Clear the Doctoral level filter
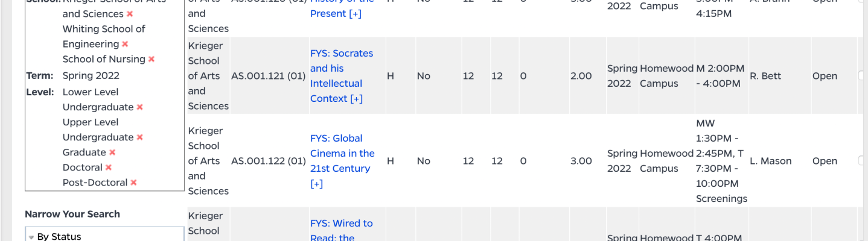868x241 pixels. [109, 167]
